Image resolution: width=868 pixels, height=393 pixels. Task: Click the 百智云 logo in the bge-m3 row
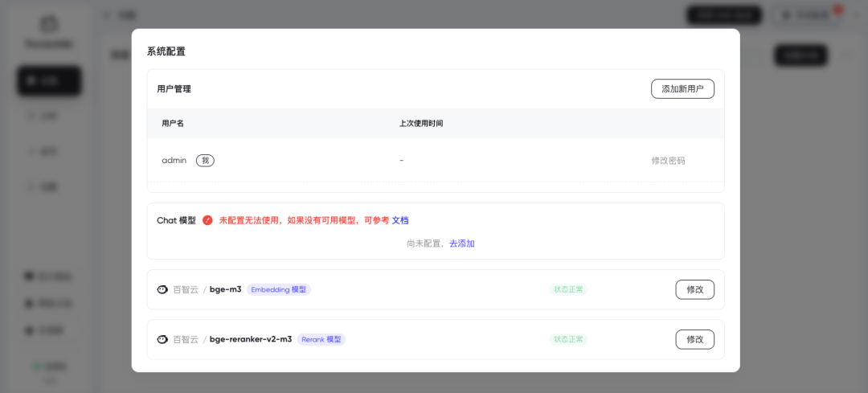[162, 289]
